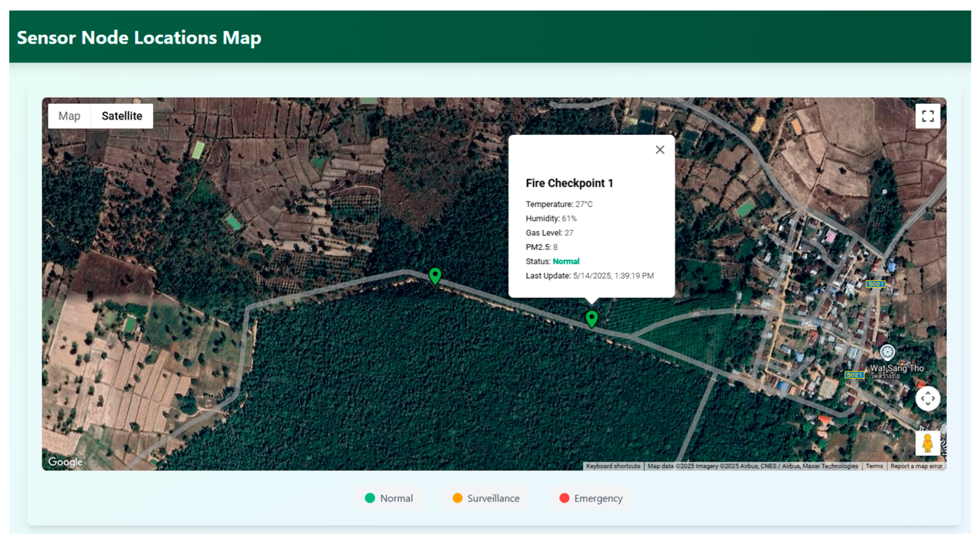Switch to Map view type
This screenshot has width=980, height=544.
click(x=69, y=116)
